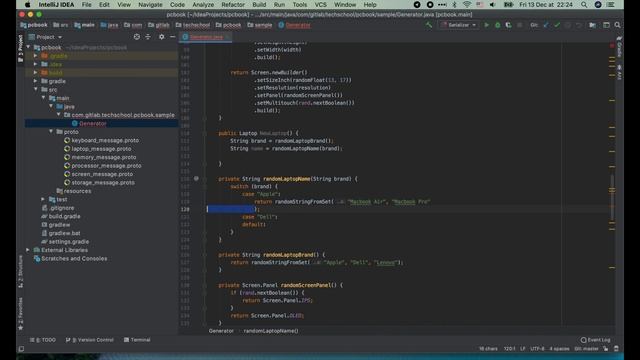Screen dimensions: 640x360
Task: Open Spotlight search in the macOS menu bar
Action: [x=584, y=5]
